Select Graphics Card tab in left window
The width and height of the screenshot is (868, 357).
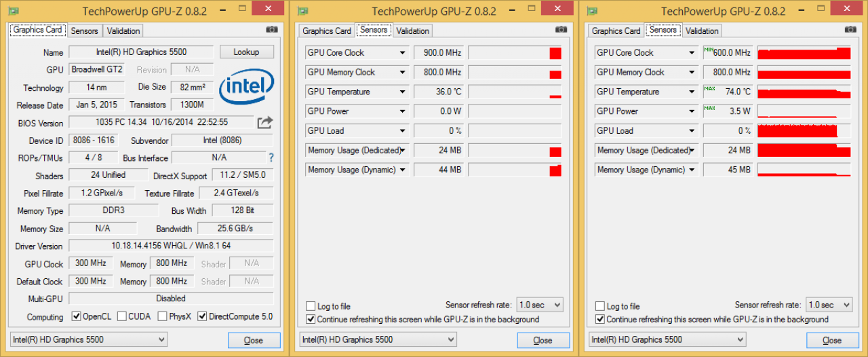click(38, 30)
